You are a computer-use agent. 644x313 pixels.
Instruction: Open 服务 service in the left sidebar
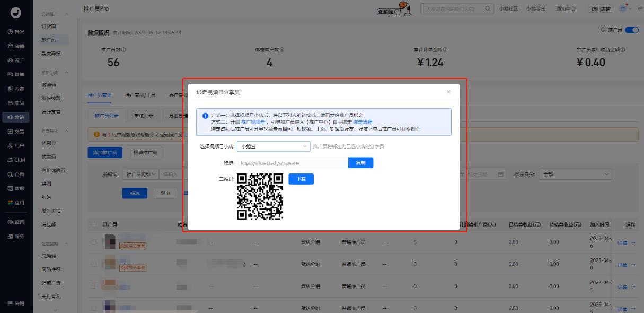click(16, 236)
